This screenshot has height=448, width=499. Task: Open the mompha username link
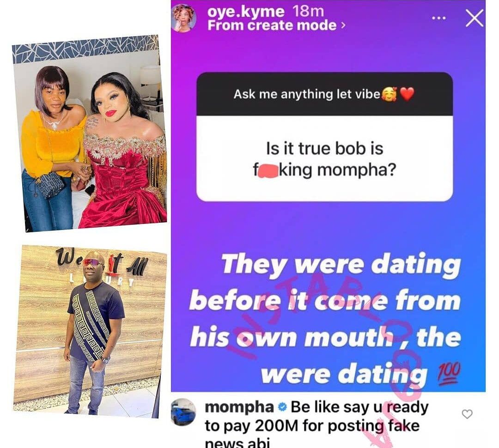pos(239,407)
